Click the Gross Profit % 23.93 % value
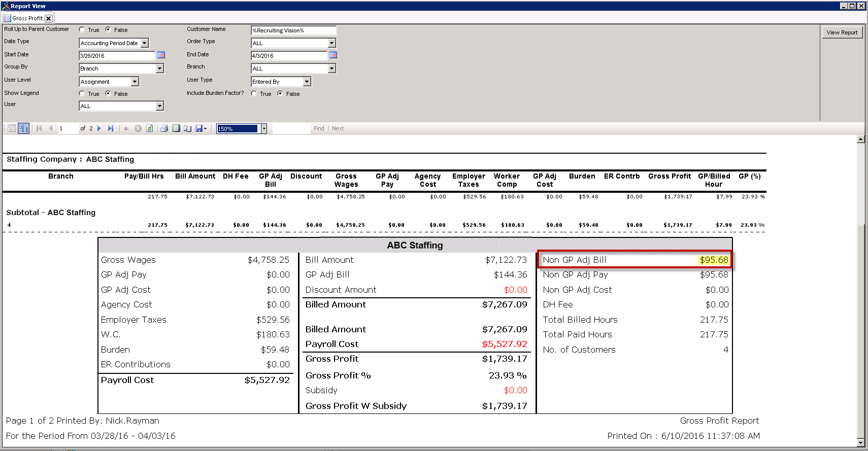This screenshot has height=451, width=868. pos(508,375)
